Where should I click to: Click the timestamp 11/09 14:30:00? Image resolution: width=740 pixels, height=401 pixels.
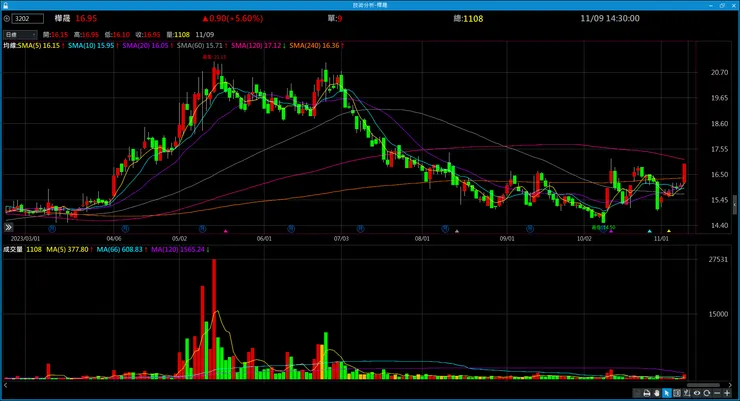610,18
